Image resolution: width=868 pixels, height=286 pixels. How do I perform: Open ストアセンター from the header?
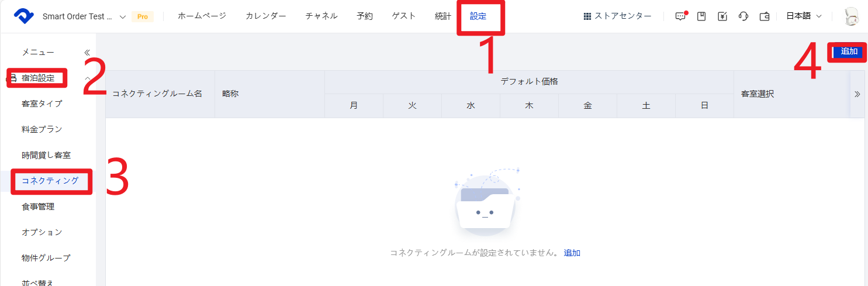pos(617,16)
